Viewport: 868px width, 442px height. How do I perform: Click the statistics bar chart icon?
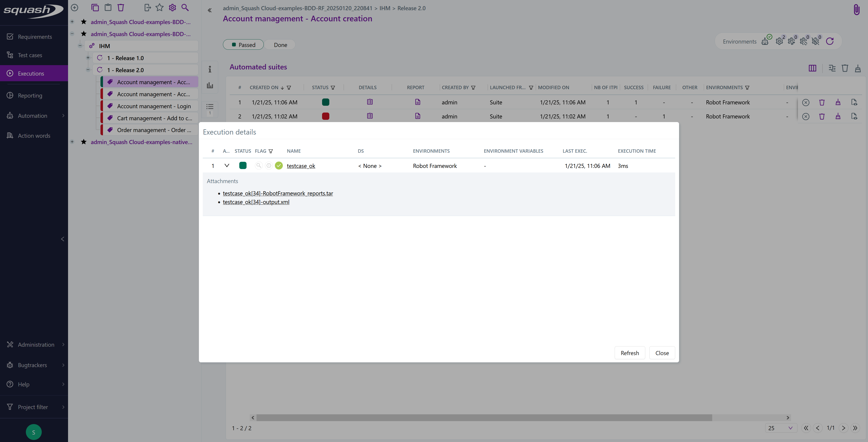click(x=210, y=85)
